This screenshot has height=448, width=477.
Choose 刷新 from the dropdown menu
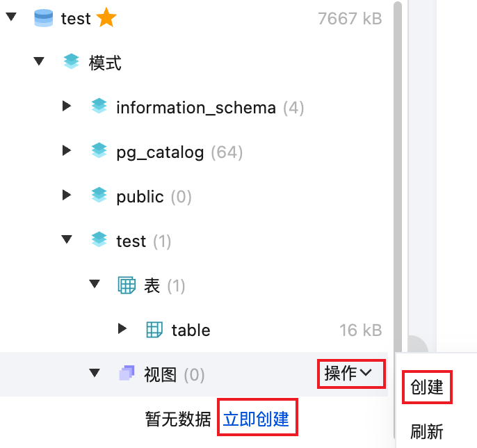point(427,431)
